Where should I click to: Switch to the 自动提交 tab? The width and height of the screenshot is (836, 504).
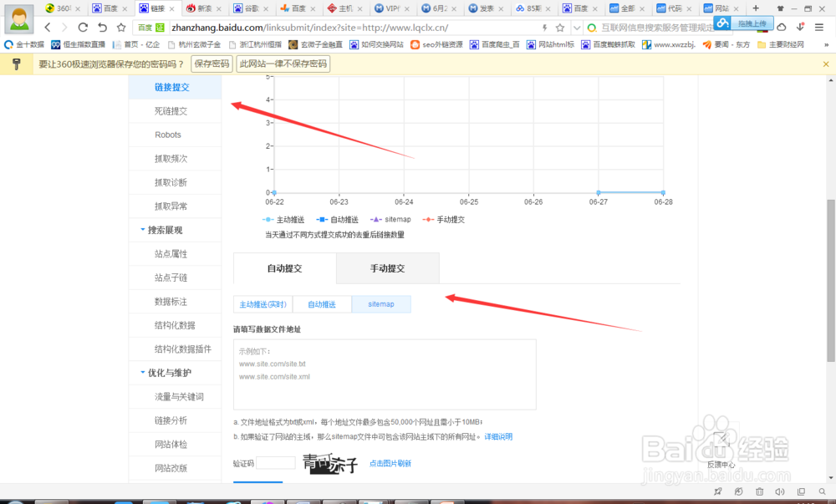tap(285, 268)
